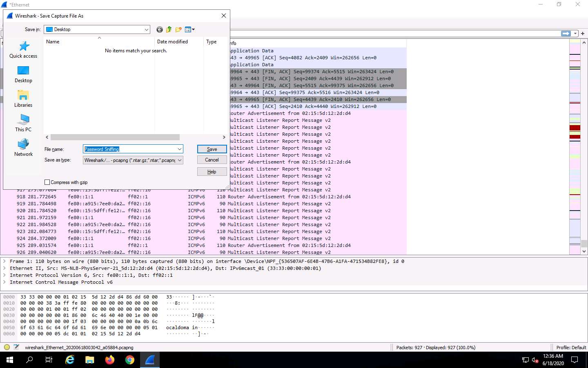This screenshot has height=368, width=588.
Task: Launch Firefox from the taskbar
Action: click(110, 360)
